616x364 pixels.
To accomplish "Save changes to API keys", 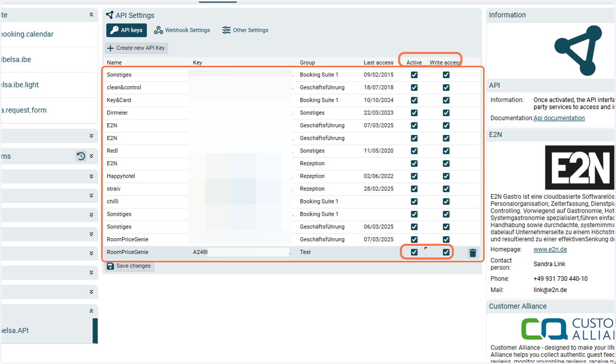I will click(x=129, y=266).
